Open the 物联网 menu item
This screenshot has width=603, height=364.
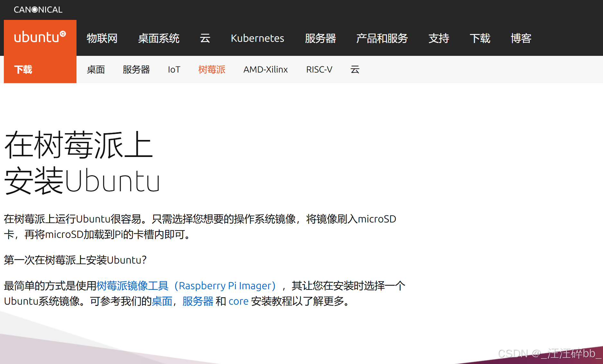pos(102,39)
